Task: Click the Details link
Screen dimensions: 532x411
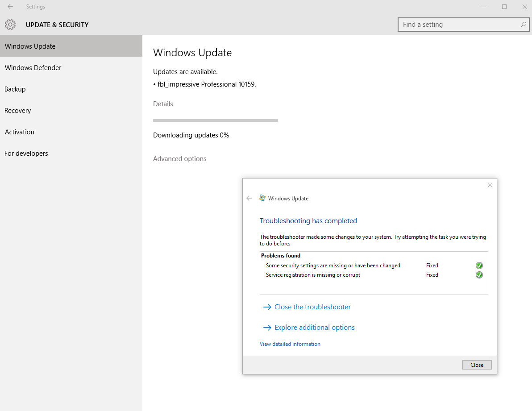Action: [163, 104]
